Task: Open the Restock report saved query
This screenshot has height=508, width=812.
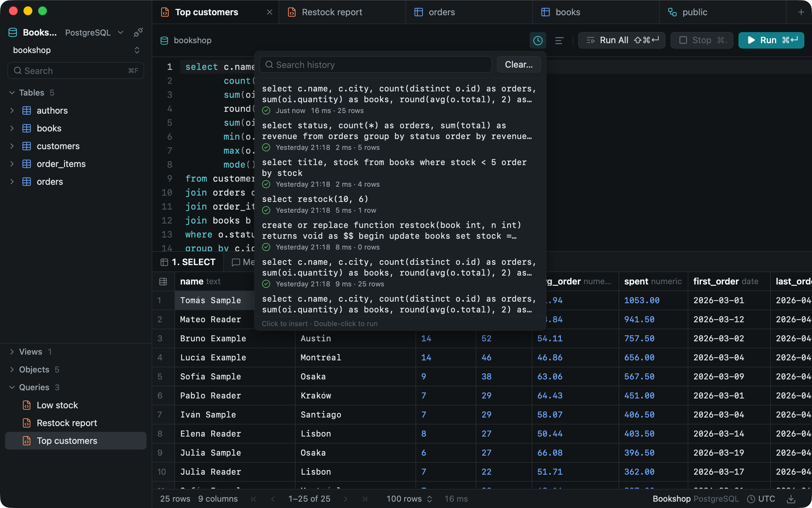Action: [76, 423]
